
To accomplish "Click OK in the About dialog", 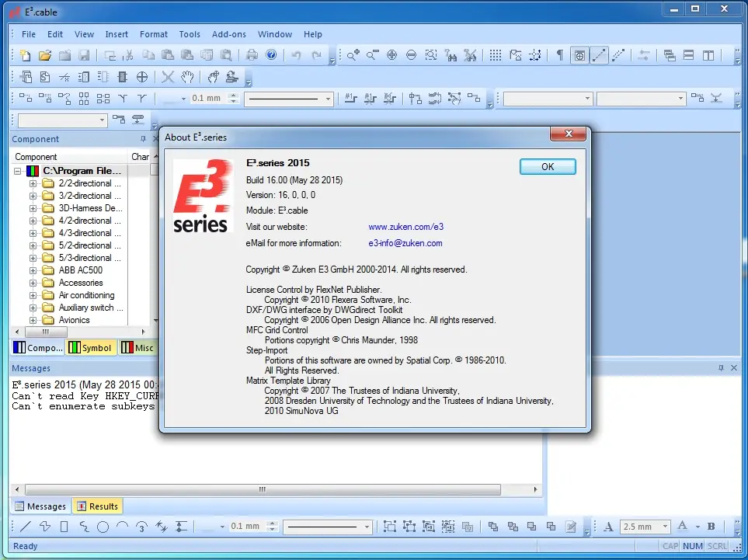I will tap(548, 166).
